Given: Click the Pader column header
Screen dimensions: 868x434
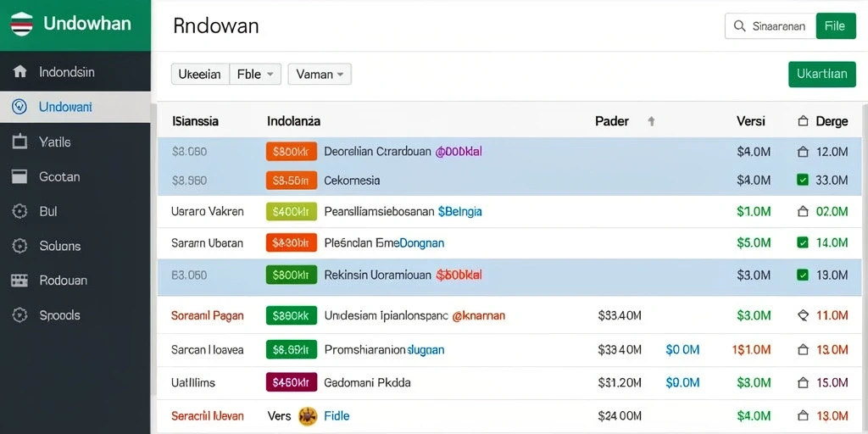Looking at the screenshot, I should (612, 121).
